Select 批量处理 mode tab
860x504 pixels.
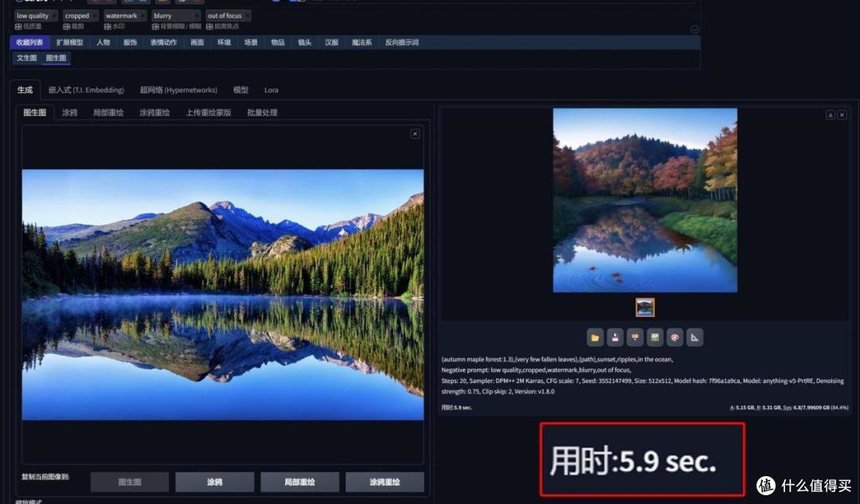262,112
